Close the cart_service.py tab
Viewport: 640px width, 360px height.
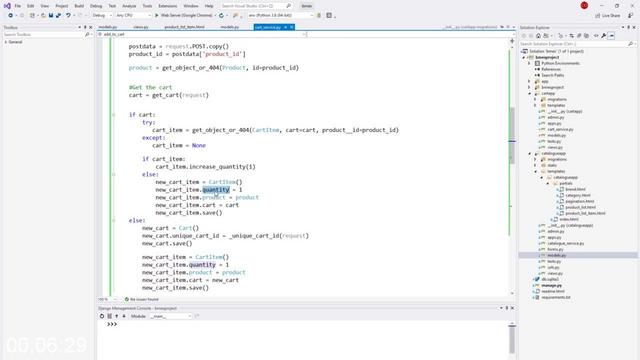(x=292, y=27)
